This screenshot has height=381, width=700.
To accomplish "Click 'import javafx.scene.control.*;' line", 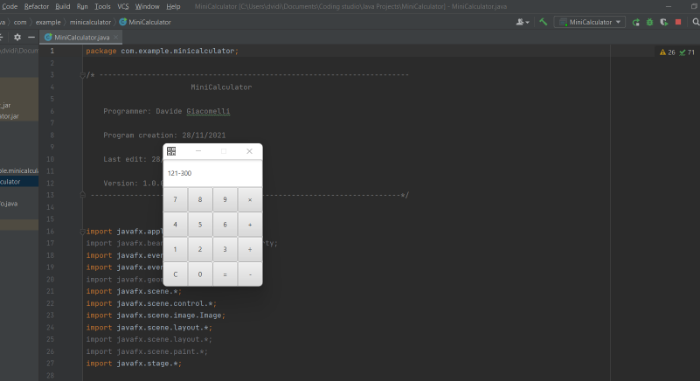I will click(151, 303).
